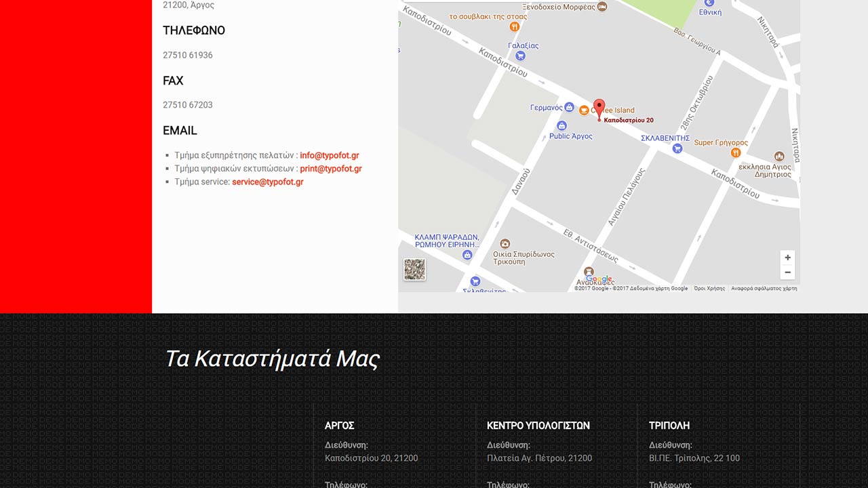Select the Super Γρήγορος restaurant marker

[736, 153]
